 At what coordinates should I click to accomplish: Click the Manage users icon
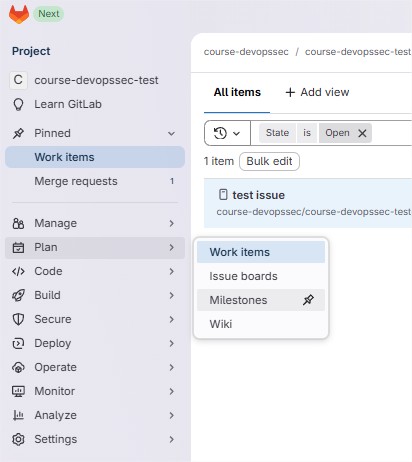tap(18, 223)
